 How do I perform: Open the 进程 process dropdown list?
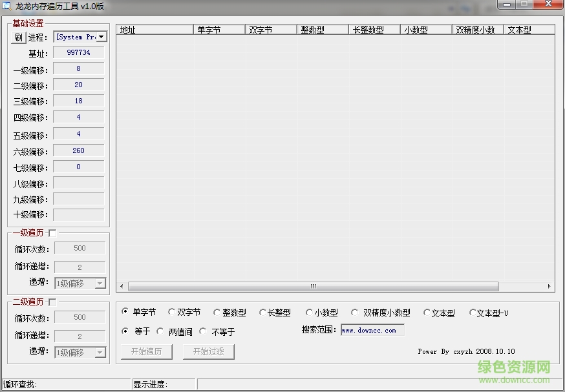[x=101, y=37]
